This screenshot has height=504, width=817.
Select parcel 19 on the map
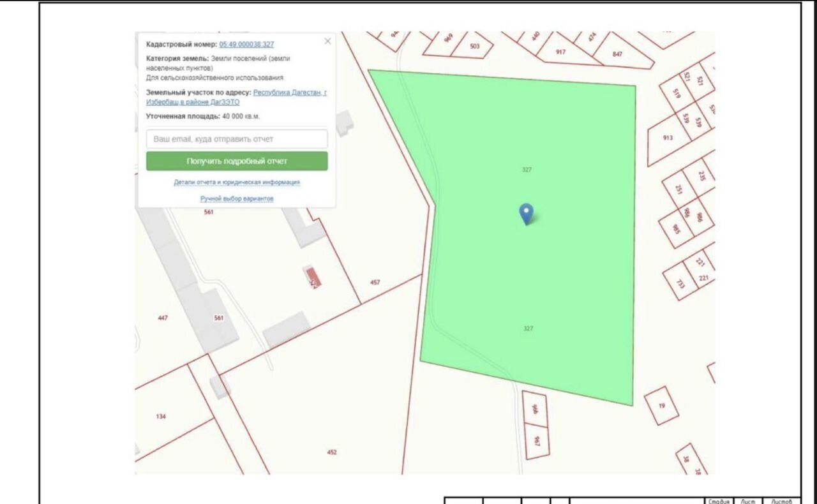tap(661, 405)
